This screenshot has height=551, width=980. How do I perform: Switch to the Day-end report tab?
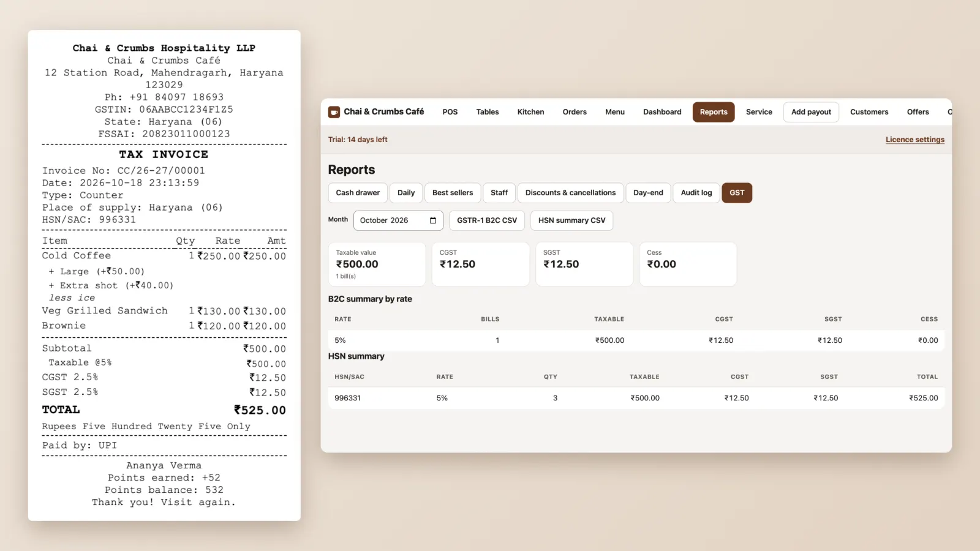point(648,193)
